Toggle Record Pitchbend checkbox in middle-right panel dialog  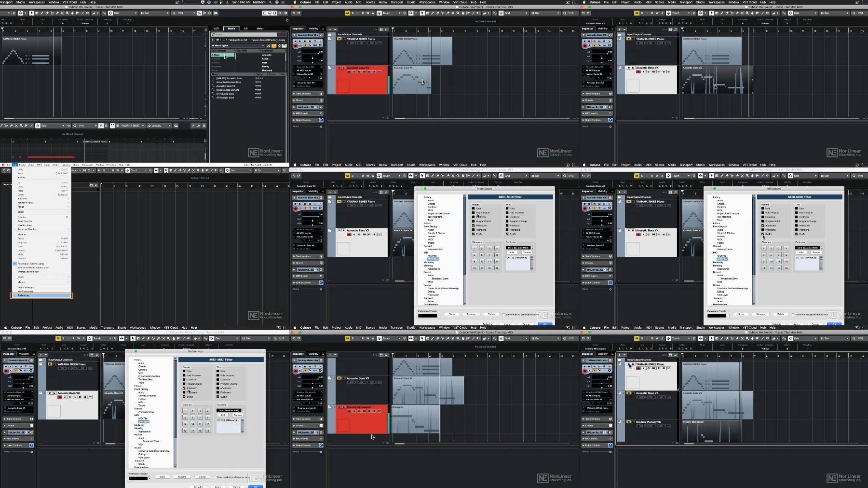point(763,230)
